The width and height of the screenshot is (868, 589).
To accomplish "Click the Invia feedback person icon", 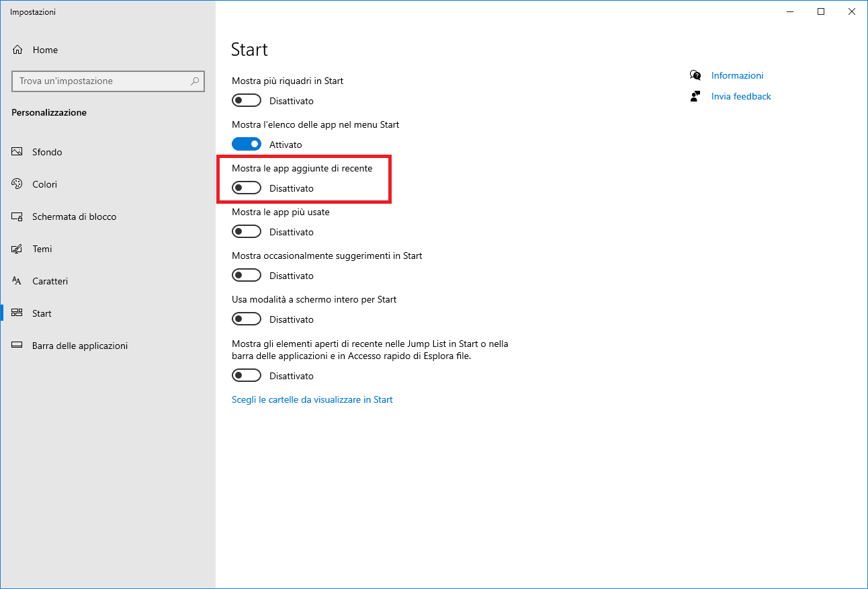I will click(x=695, y=96).
